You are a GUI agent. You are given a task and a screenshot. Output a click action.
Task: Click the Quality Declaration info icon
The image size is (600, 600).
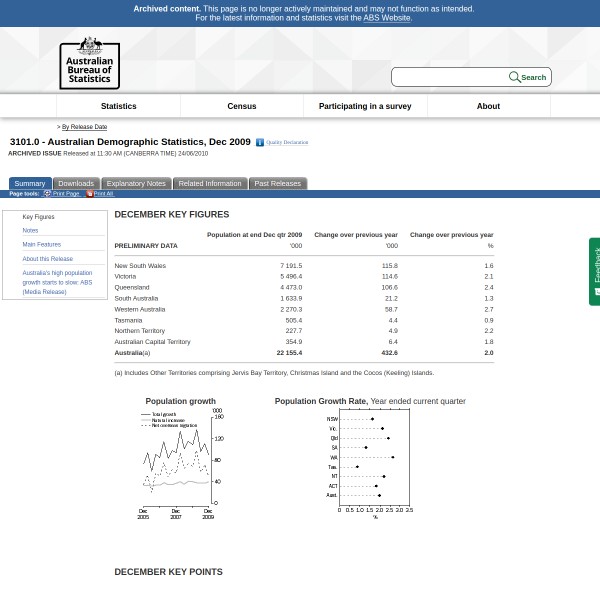click(260, 143)
